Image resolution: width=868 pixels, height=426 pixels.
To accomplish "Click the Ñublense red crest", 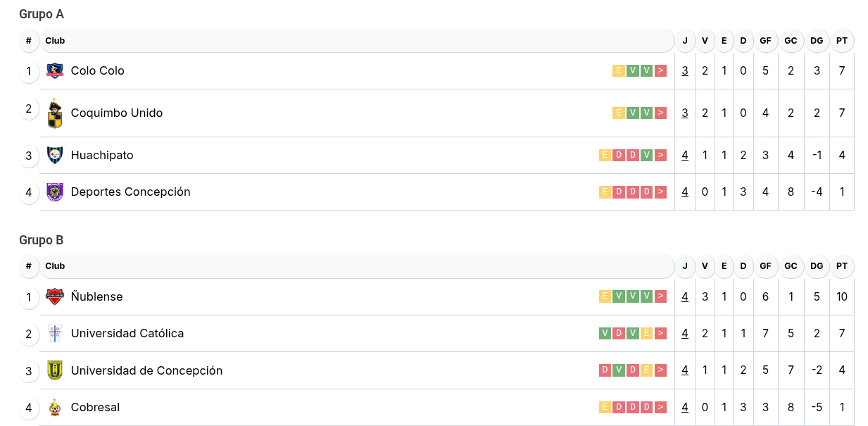I will (55, 296).
